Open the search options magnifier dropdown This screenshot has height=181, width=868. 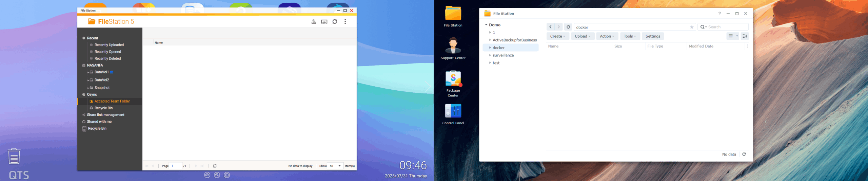[x=704, y=27]
